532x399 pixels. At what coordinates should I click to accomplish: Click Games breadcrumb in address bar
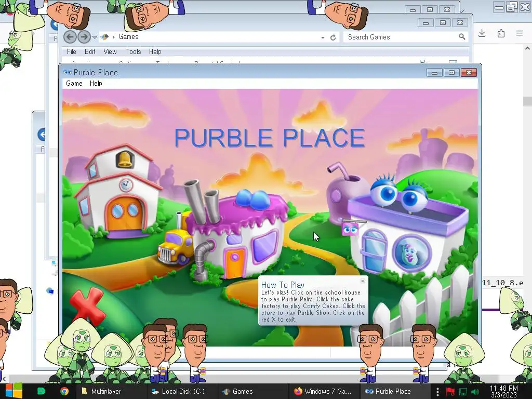coord(128,37)
